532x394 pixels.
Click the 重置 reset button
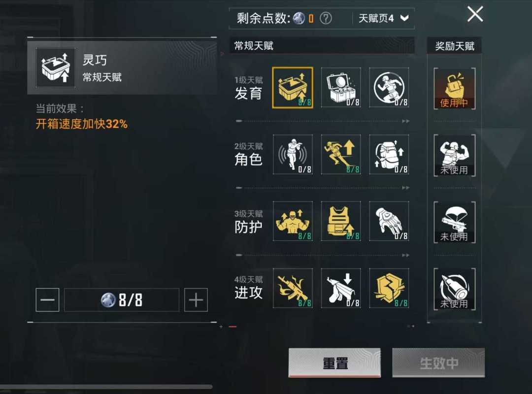tap(334, 363)
